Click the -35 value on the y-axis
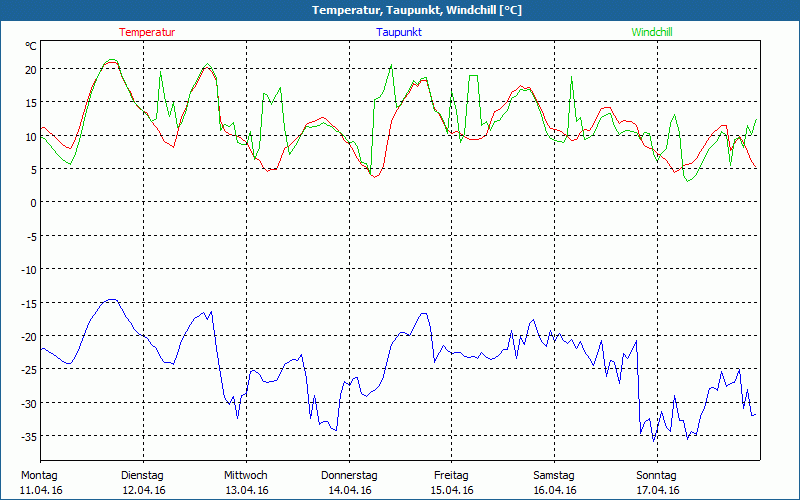This screenshot has width=800, height=500. 29,437
